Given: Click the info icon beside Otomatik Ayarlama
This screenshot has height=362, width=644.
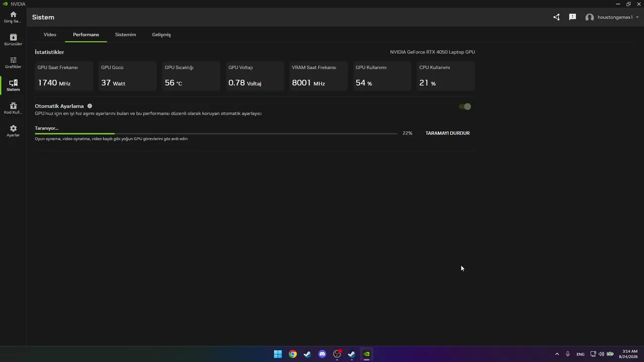Looking at the screenshot, I should (x=90, y=106).
